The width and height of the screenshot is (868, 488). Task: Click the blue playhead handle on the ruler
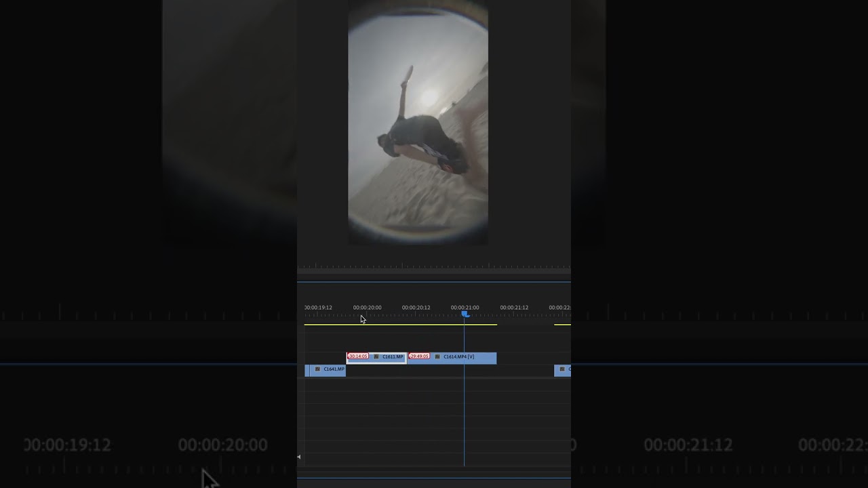tap(465, 314)
